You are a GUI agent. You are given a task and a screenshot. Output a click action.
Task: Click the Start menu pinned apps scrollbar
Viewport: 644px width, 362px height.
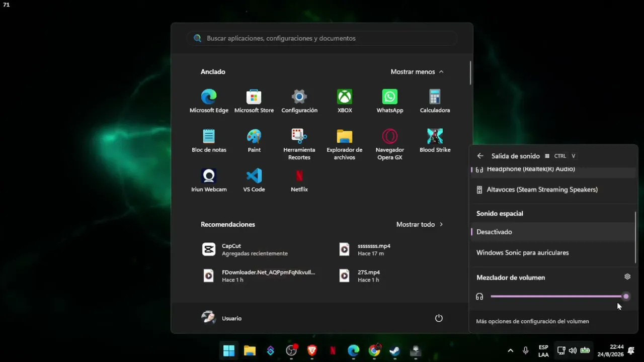tap(471, 73)
